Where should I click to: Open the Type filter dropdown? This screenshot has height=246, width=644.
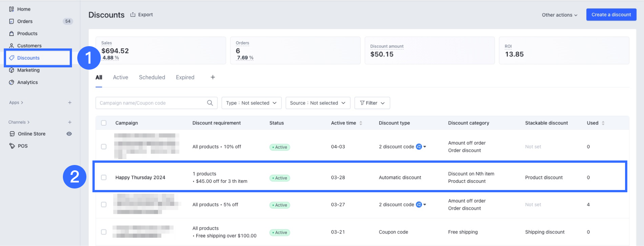[252, 103]
